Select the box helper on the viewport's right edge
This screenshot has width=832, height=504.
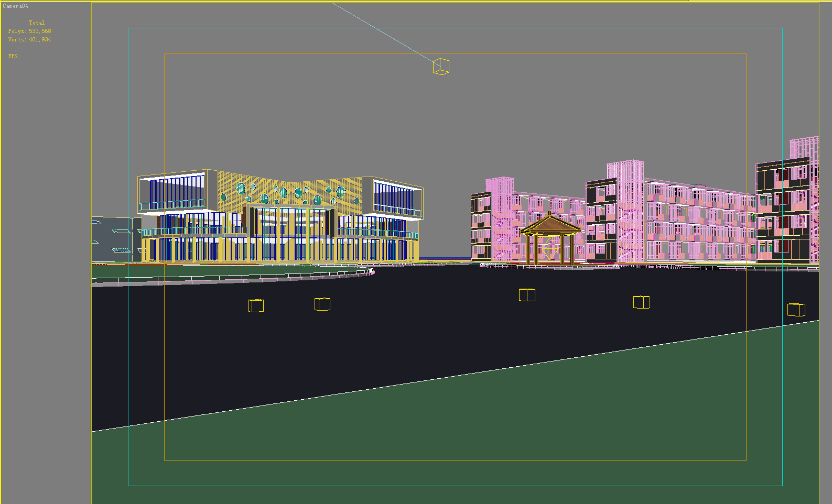[x=796, y=310]
